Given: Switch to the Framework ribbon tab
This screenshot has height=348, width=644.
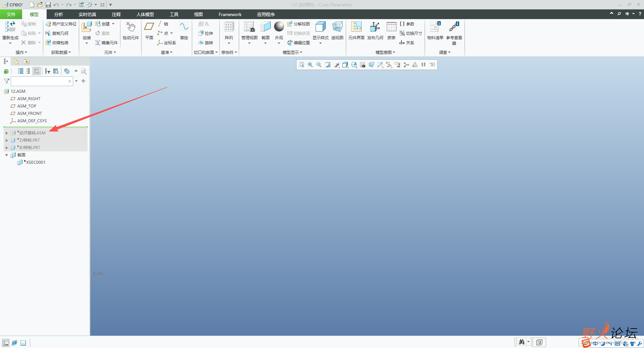Looking at the screenshot, I should (230, 14).
